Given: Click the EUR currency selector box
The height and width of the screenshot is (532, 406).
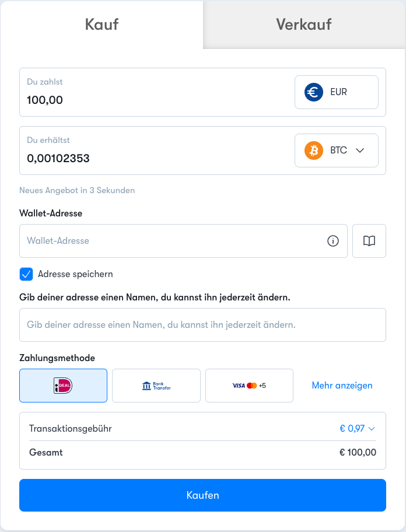Looking at the screenshot, I should (x=337, y=92).
